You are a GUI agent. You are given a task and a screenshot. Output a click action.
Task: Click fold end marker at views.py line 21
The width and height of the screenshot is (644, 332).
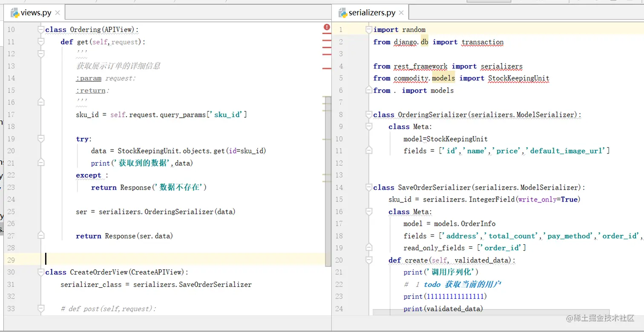pos(41,163)
